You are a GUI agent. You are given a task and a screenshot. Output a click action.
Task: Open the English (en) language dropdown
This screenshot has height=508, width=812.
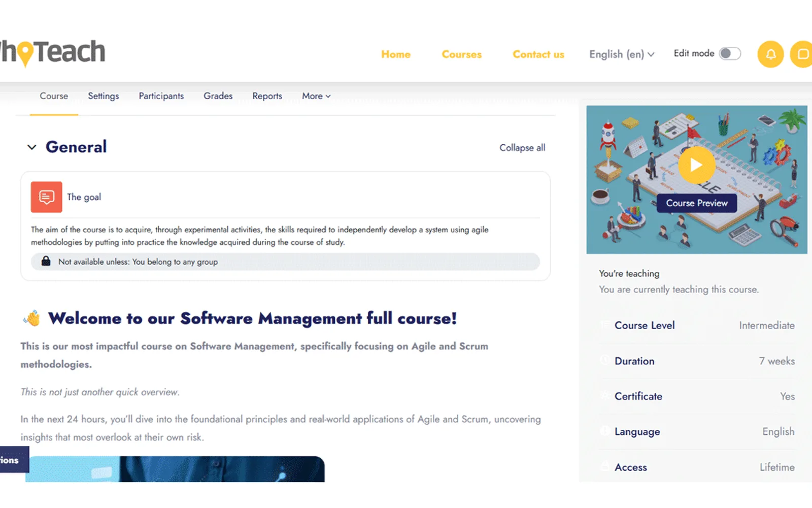click(622, 54)
